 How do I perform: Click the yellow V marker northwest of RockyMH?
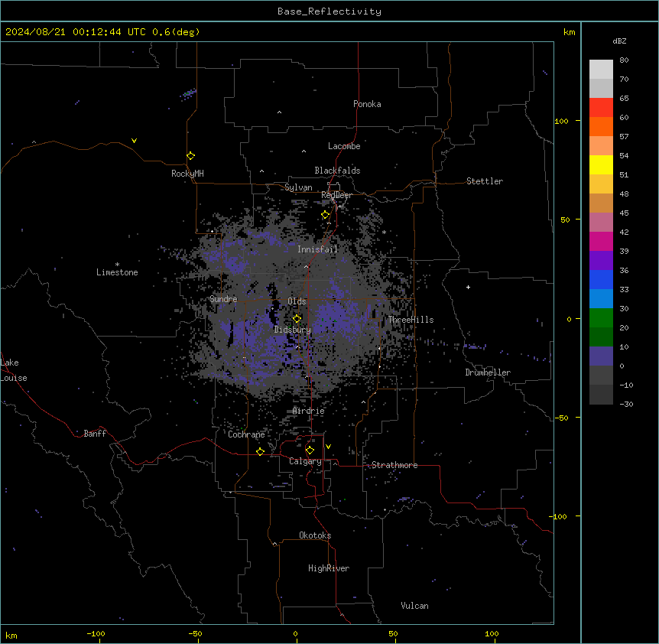tap(134, 141)
